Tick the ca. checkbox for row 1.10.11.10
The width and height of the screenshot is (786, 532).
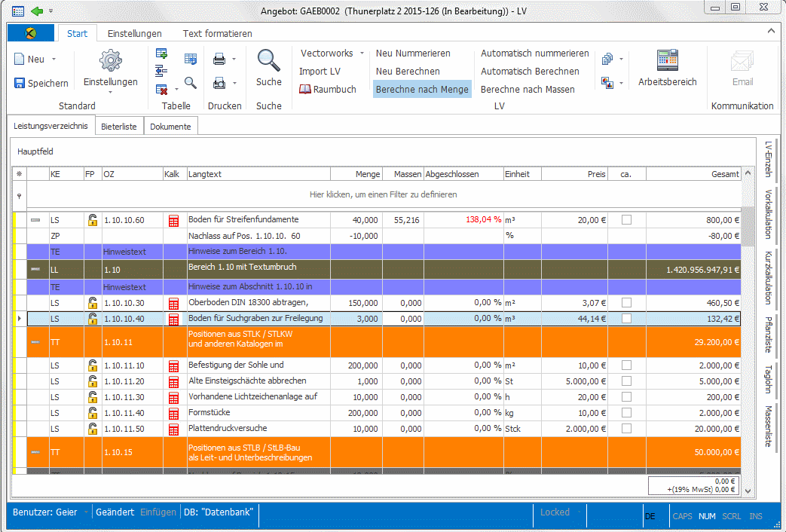tap(626, 365)
